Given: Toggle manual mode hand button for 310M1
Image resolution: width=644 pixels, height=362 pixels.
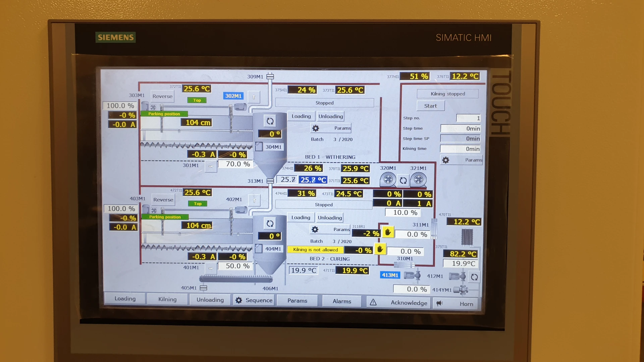Looking at the screenshot, I should 380,249.
